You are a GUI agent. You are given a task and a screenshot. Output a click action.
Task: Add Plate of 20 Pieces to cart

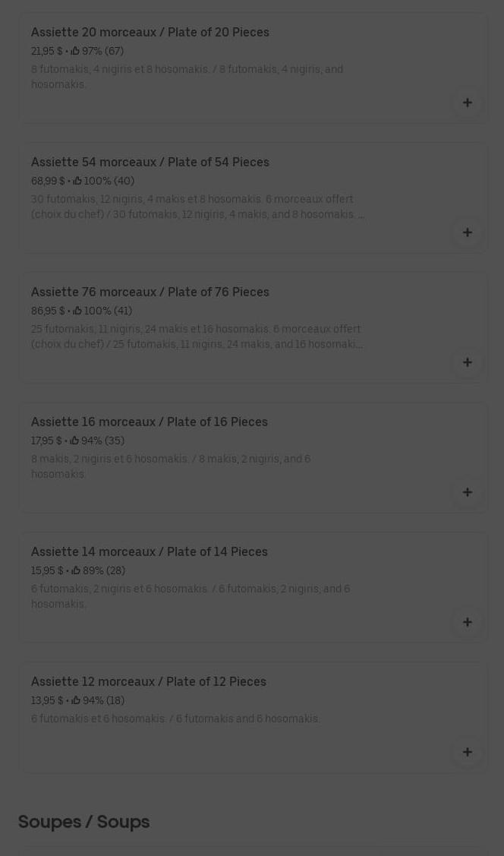[x=468, y=103]
